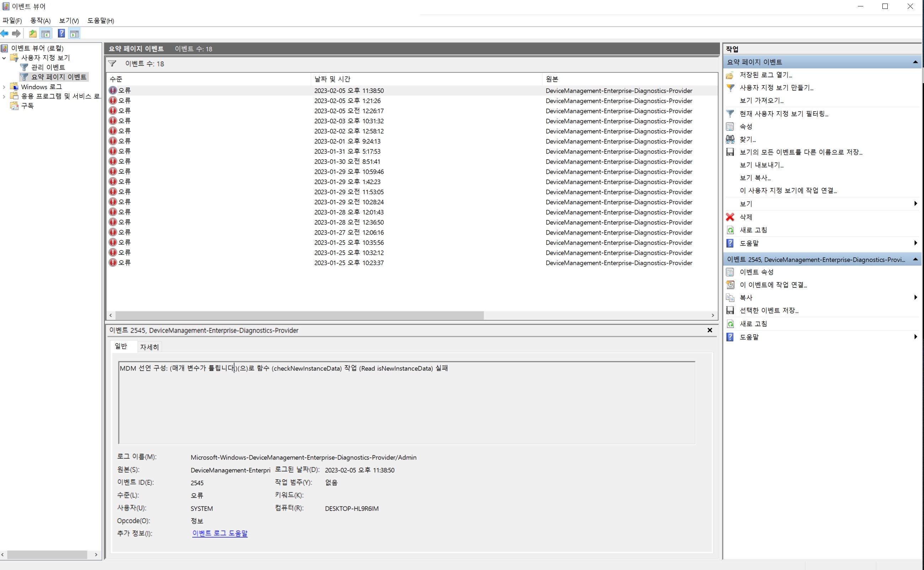Viewport: 924px width, 570px height.
Task: Toggle the console tree toolbar icon
Action: click(45, 33)
